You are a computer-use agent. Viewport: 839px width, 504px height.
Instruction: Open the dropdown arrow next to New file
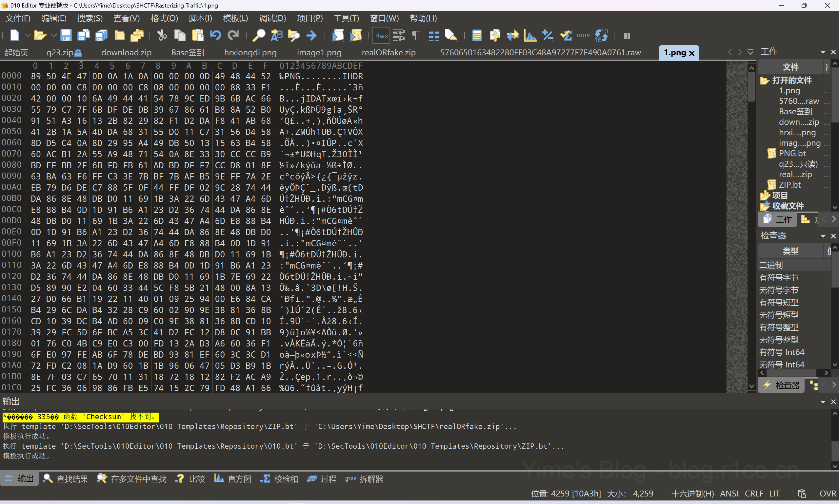28,35
